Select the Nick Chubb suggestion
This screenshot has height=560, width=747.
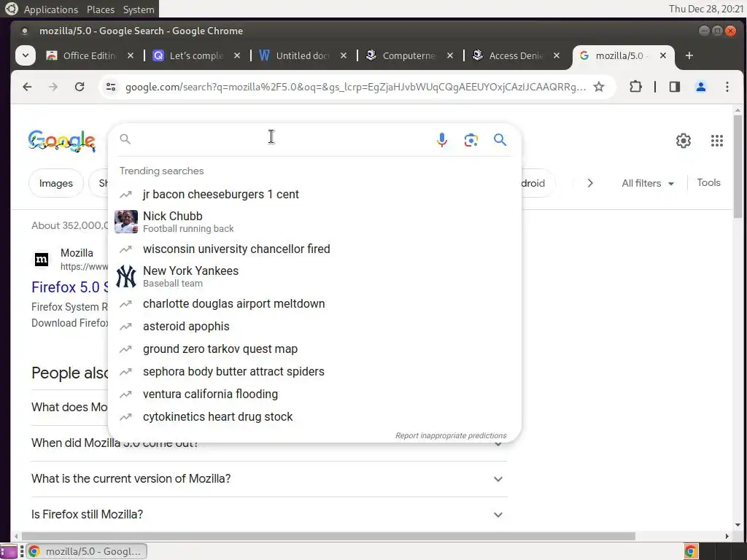315,222
